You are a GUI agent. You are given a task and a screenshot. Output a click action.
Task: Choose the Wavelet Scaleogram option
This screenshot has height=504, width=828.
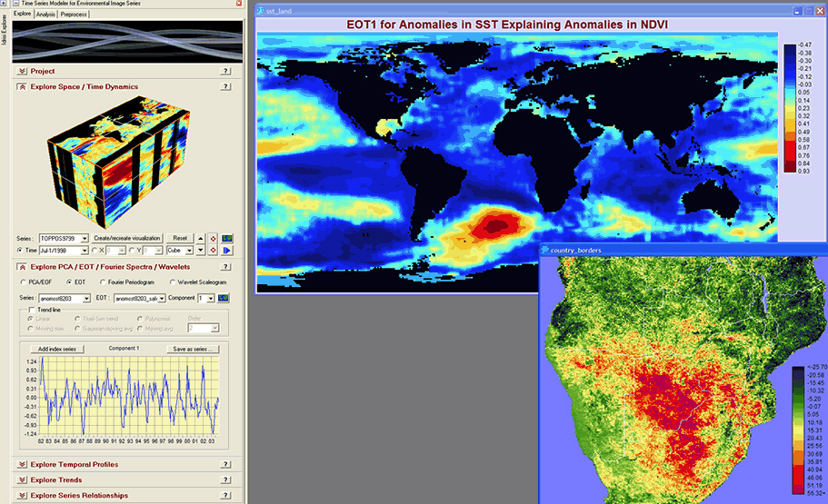[x=172, y=282]
